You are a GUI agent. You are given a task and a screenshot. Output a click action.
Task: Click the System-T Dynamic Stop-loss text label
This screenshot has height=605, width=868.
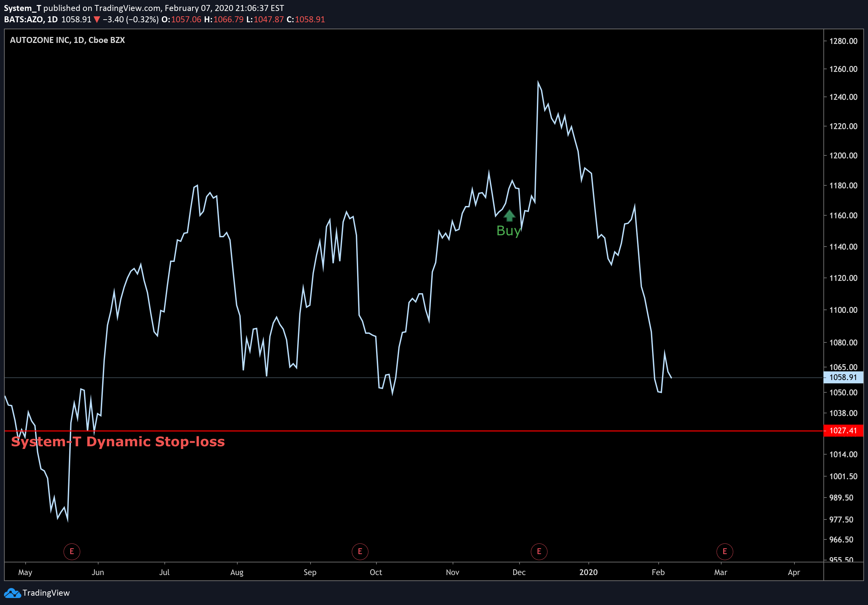point(118,441)
